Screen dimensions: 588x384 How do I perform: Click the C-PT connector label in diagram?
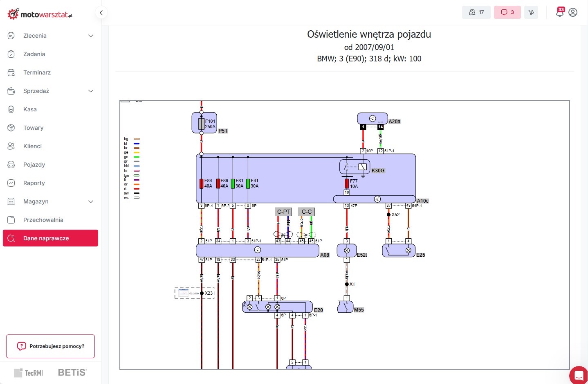[283, 212]
